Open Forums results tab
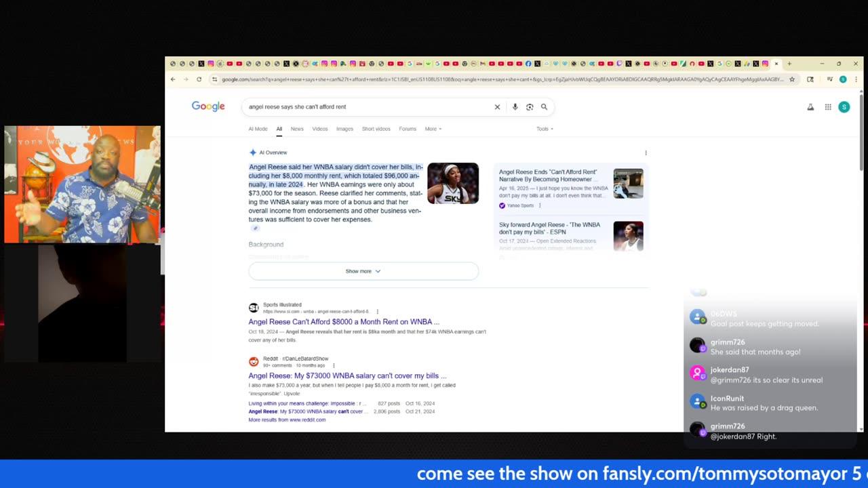 click(408, 129)
